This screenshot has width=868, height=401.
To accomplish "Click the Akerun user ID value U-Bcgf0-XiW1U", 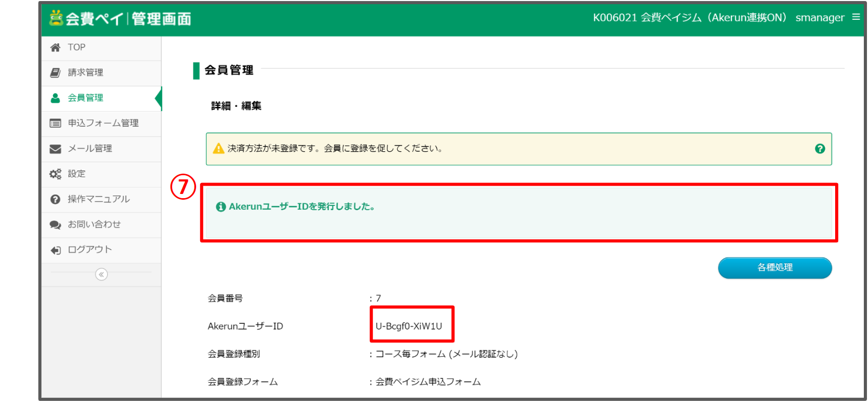I will (409, 326).
